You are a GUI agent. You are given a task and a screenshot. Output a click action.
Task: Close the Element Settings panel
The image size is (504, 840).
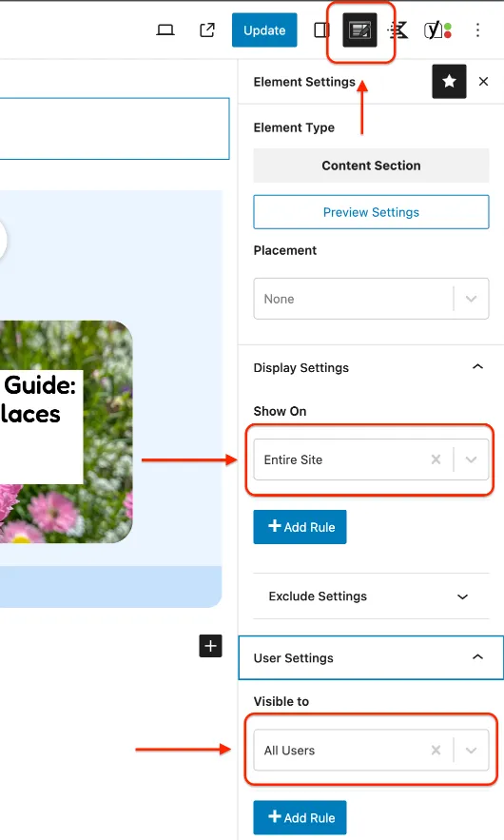[484, 82]
